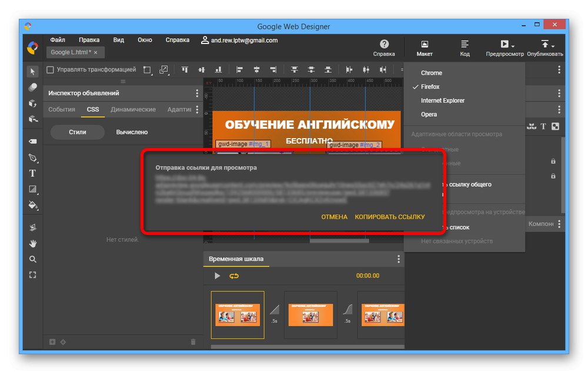Viewport: 588px width, 373px height.
Task: Select the Selection arrow tool
Action: pos(32,71)
